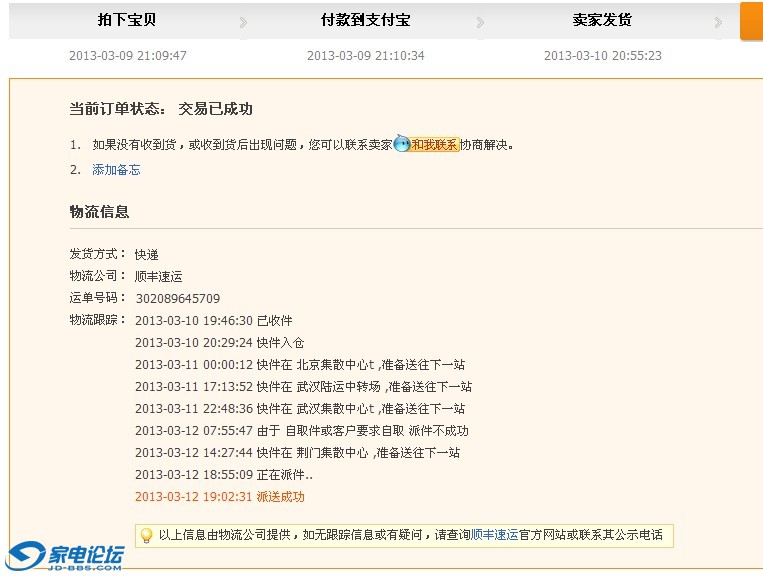Click the arrow chevron after 卖家发货 step
763x577 pixels.
coord(717,22)
